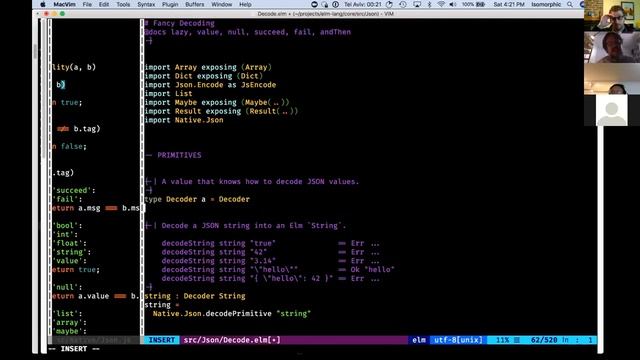Open the Edit menu

(104, 4)
